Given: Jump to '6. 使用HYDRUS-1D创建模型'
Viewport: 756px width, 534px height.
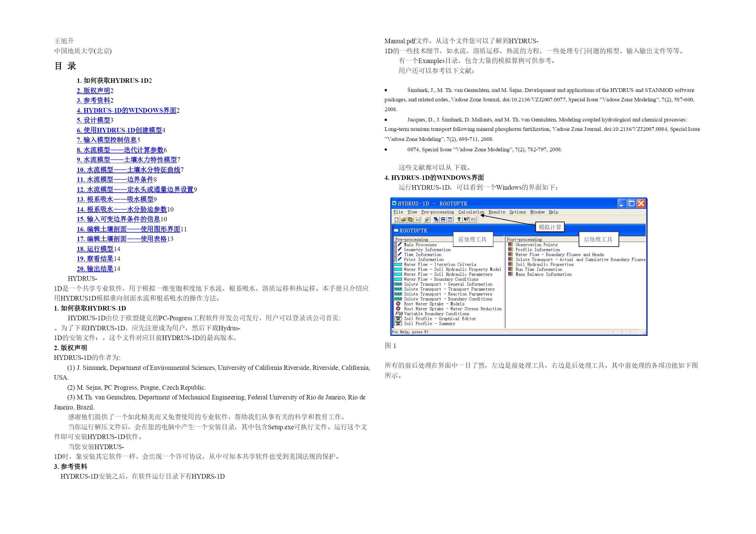Looking at the screenshot, I should click(x=119, y=130).
